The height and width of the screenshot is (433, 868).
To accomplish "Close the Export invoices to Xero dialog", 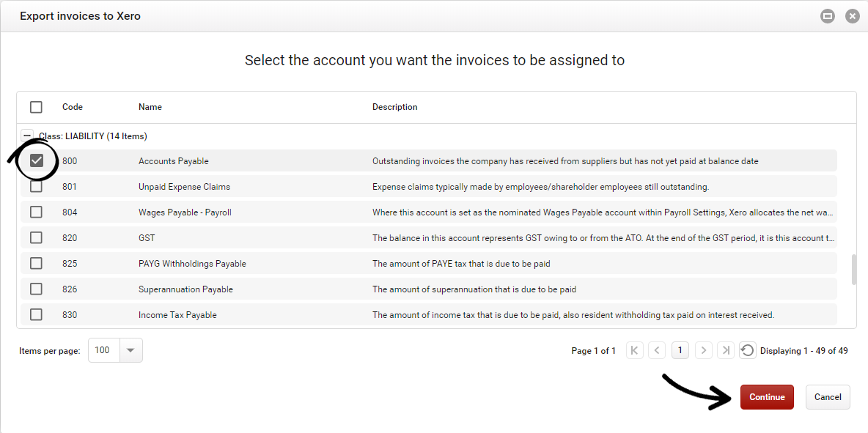I will tap(852, 16).
